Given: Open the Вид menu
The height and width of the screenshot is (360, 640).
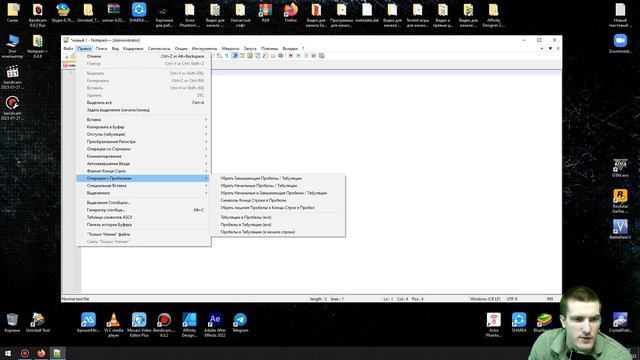Looking at the screenshot, I should pos(116,49).
